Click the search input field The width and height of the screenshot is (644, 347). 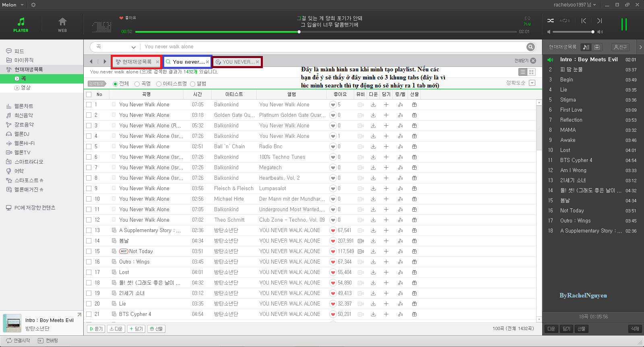333,47
